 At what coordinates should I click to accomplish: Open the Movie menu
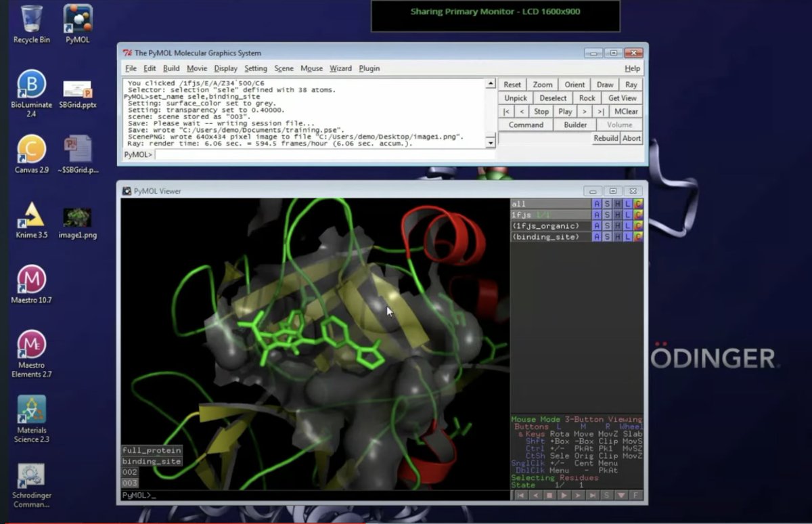coord(197,68)
